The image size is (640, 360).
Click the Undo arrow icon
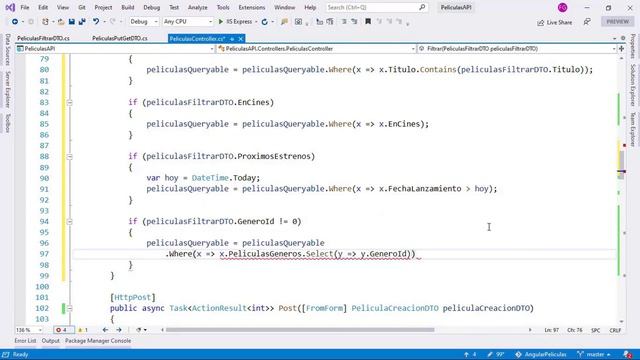tap(96, 22)
